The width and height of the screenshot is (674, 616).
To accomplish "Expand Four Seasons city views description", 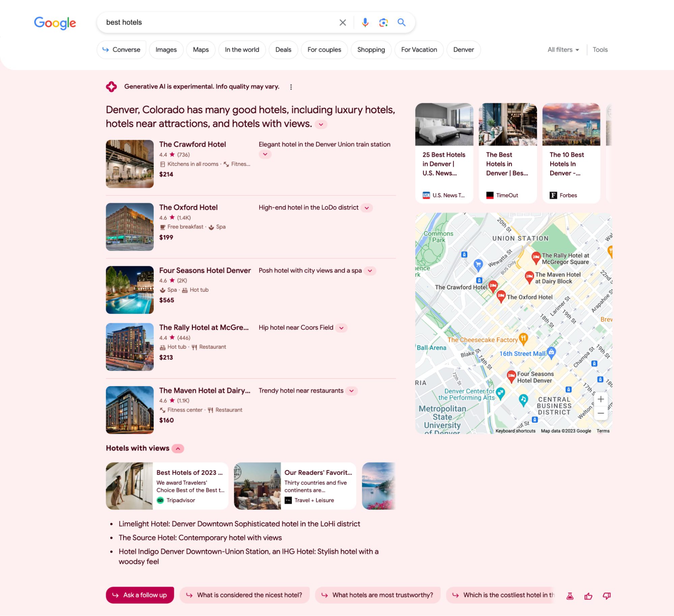I will 370,271.
